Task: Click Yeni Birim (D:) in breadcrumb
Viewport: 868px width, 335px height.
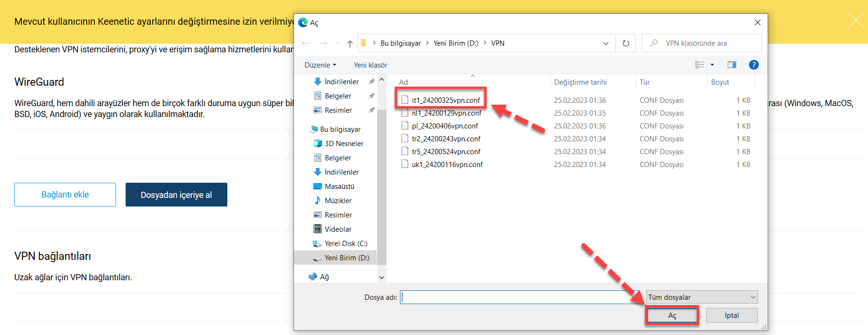Action: 456,43
